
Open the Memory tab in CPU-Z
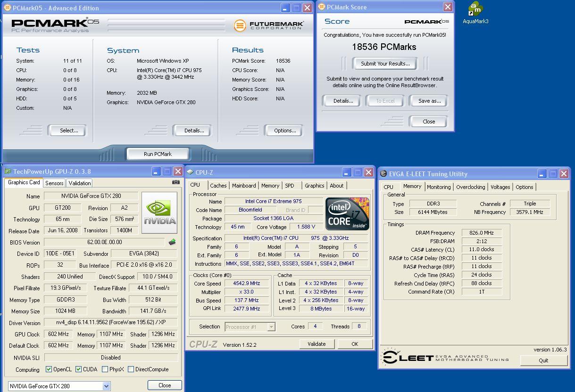tap(270, 186)
